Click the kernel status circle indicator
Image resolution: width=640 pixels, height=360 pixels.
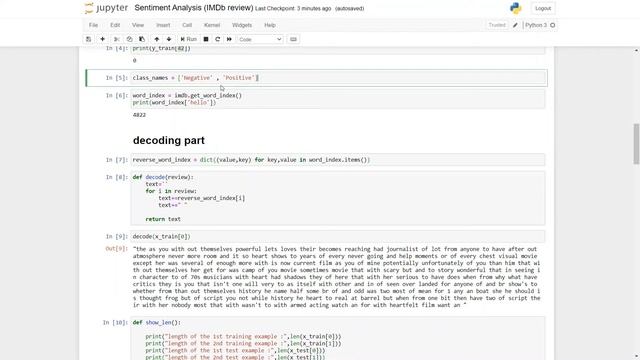click(x=553, y=25)
